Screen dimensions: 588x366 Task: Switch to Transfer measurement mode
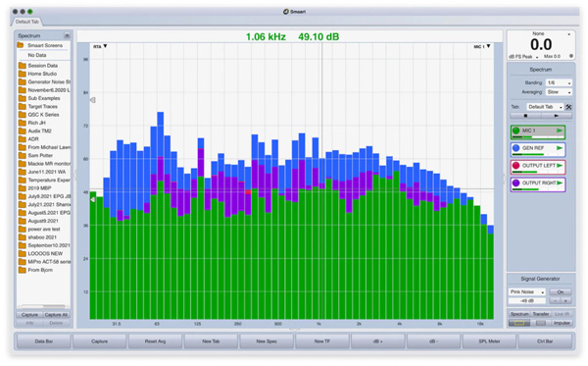[540, 314]
